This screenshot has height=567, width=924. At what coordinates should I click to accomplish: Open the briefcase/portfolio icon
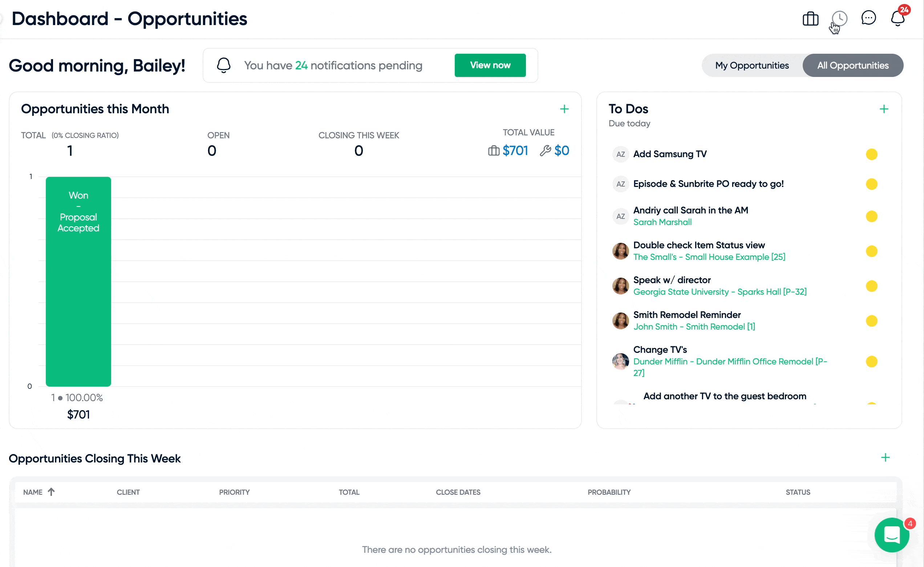(x=810, y=19)
